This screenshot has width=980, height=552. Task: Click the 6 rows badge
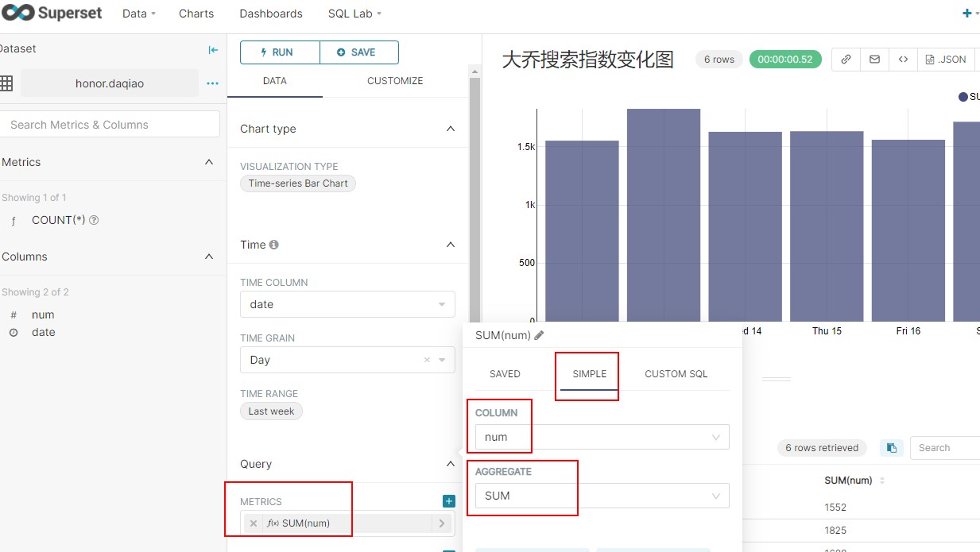pos(719,60)
